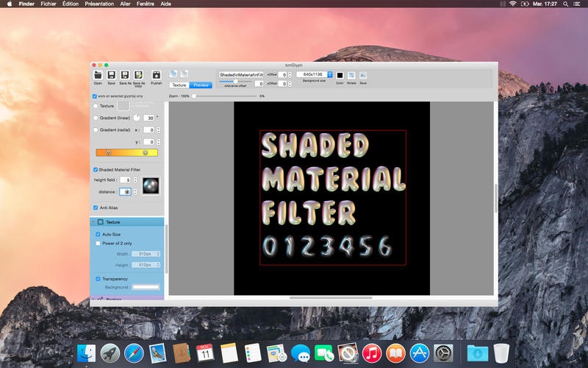
Task: Disable the Anti Alias checkbox
Action: [96, 208]
